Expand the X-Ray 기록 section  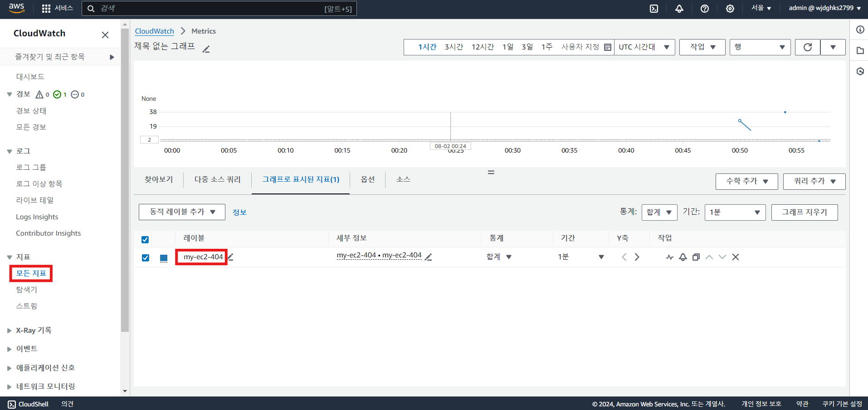(9, 331)
